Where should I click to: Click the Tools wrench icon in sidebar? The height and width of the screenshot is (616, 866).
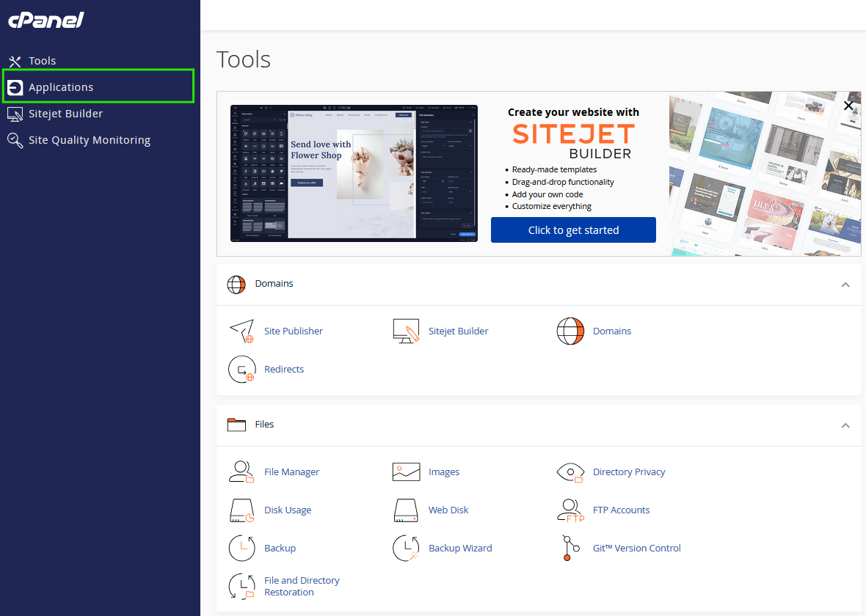[x=15, y=61]
